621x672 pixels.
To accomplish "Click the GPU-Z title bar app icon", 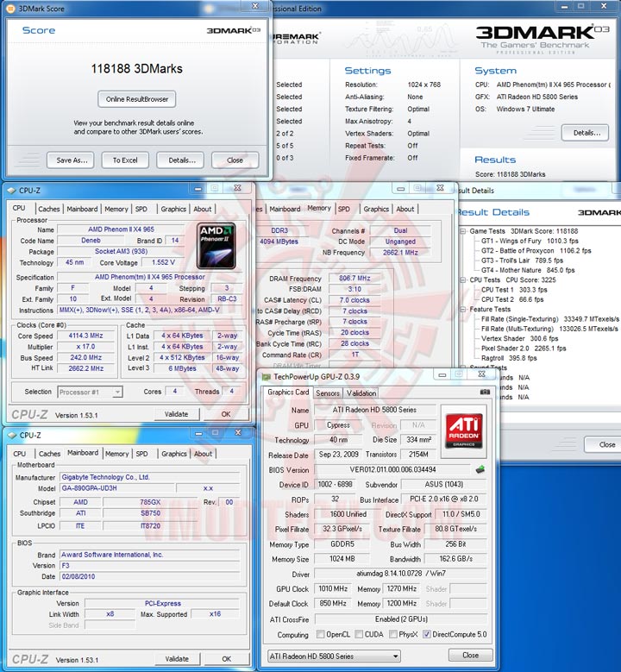I will (267, 377).
